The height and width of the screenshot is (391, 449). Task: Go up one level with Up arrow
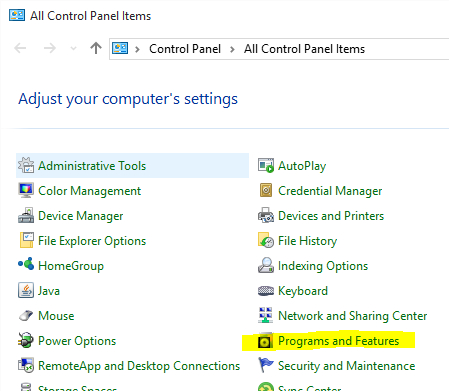96,48
